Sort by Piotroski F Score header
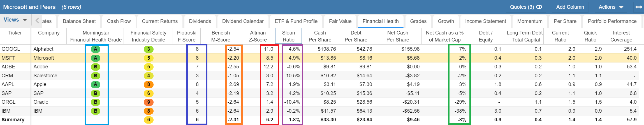 pos(187,36)
